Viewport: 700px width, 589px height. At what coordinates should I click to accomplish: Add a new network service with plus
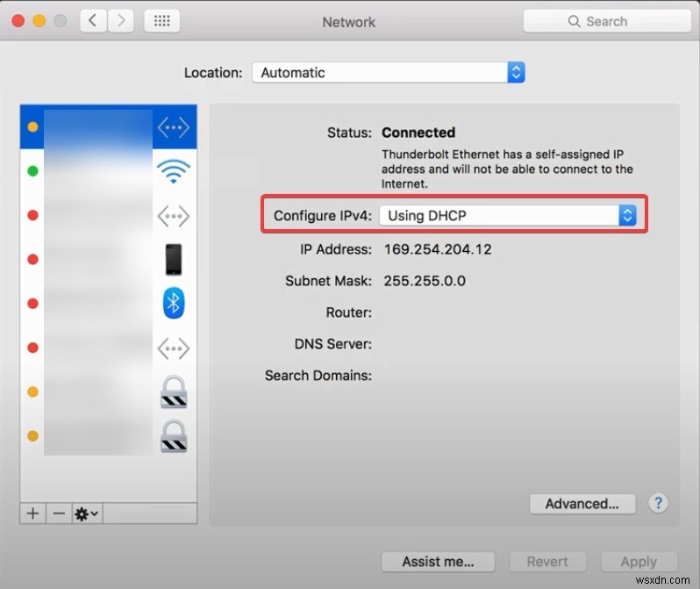pyautogui.click(x=32, y=514)
